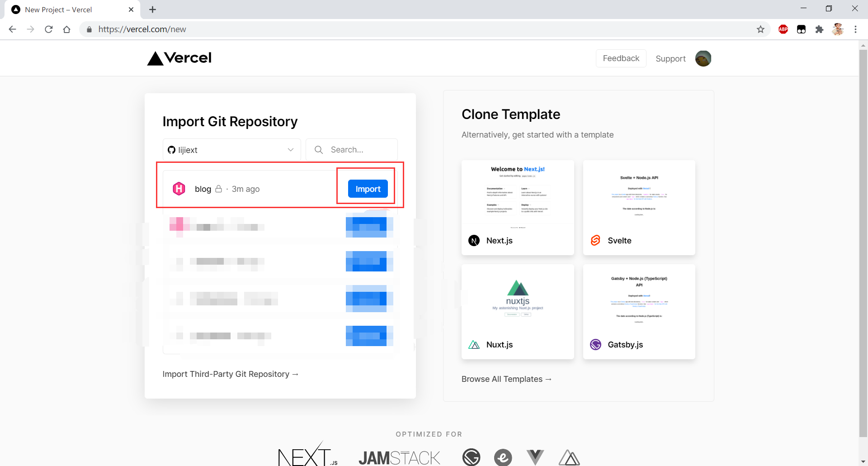Image resolution: width=868 pixels, height=466 pixels.
Task: Click the Ember logo in Optimized For row
Action: pos(503,457)
